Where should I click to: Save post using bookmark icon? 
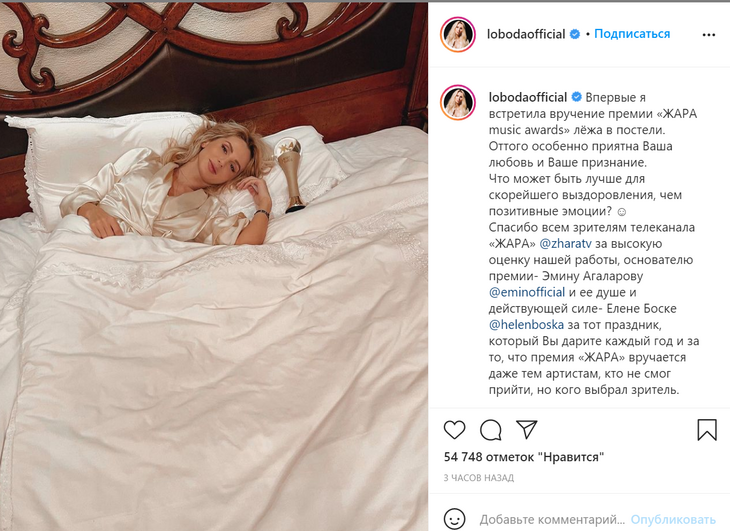pyautogui.click(x=707, y=430)
